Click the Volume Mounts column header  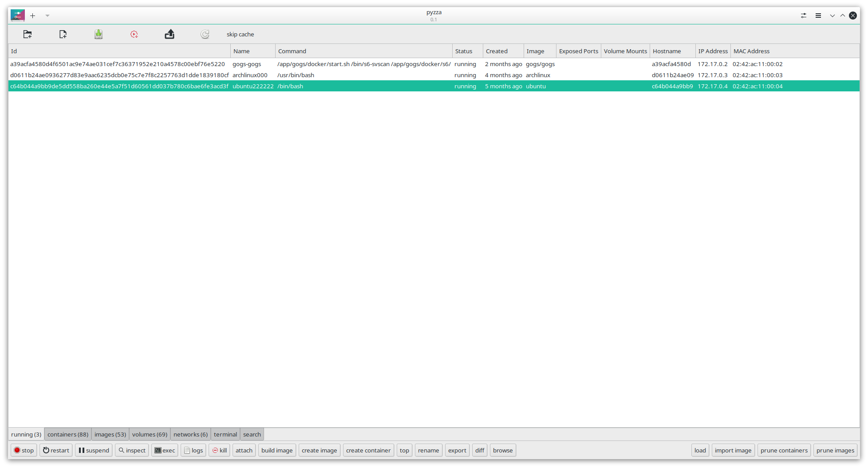(x=625, y=51)
